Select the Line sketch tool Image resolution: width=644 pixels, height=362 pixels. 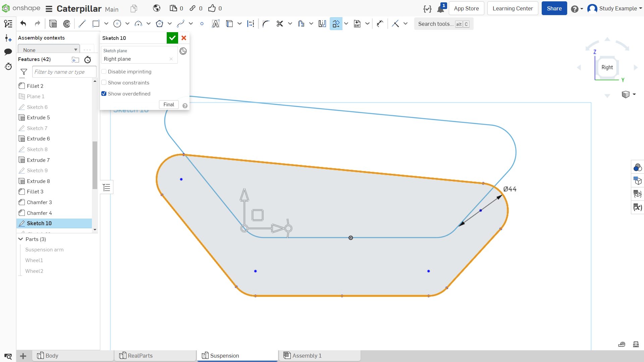(82, 24)
